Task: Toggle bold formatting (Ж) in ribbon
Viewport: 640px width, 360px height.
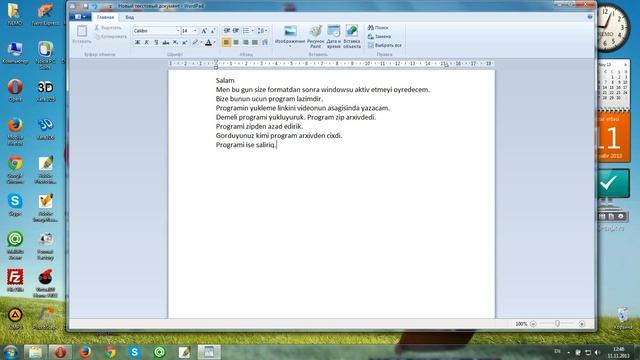Action: [138, 42]
